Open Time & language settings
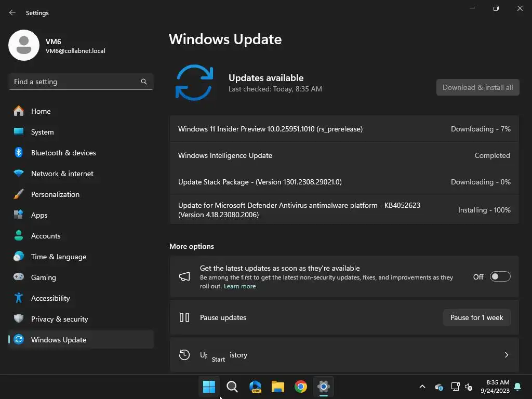This screenshot has height=399, width=532. click(81, 257)
